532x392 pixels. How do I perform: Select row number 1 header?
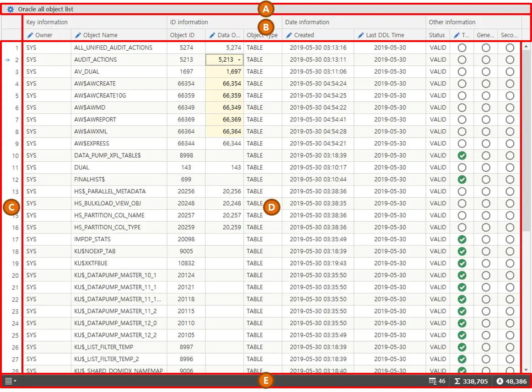[12, 48]
